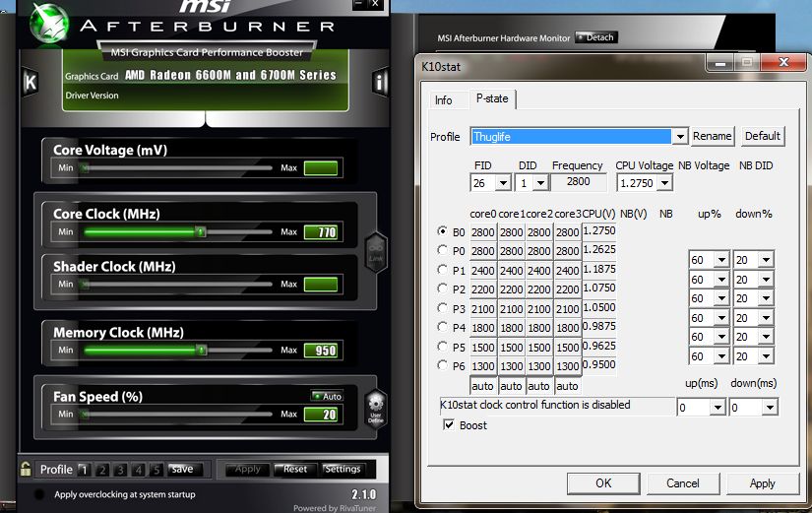Click Afterburner's Reset button
Image resolution: width=812 pixels, height=513 pixels.
(x=294, y=469)
